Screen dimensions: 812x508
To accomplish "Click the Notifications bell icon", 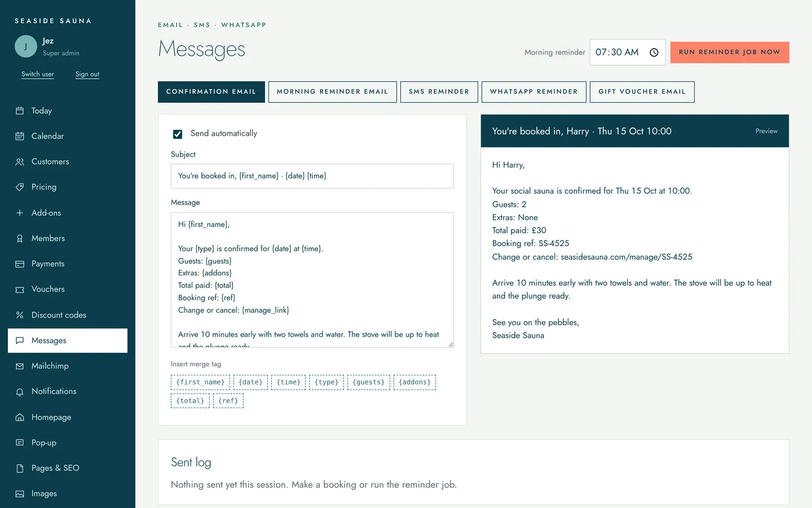I will point(20,391).
